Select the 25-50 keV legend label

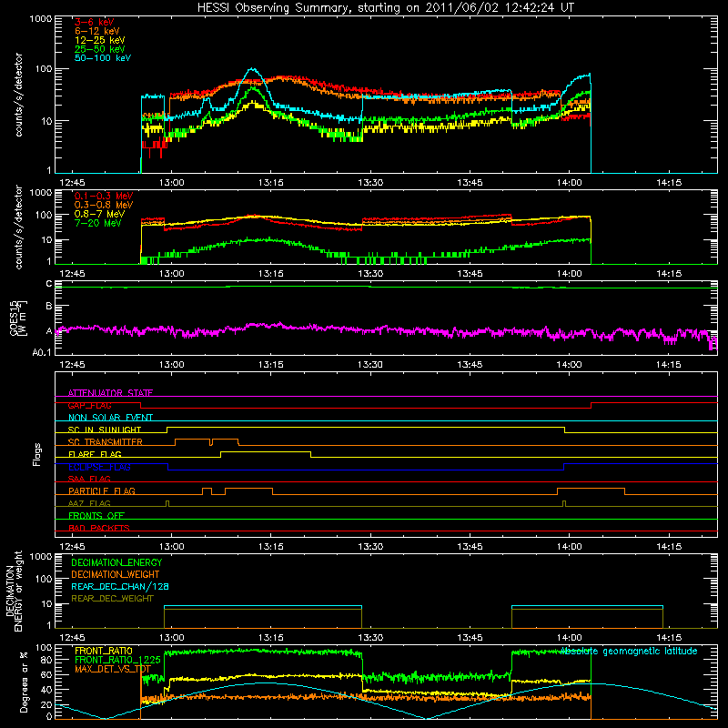100,49
